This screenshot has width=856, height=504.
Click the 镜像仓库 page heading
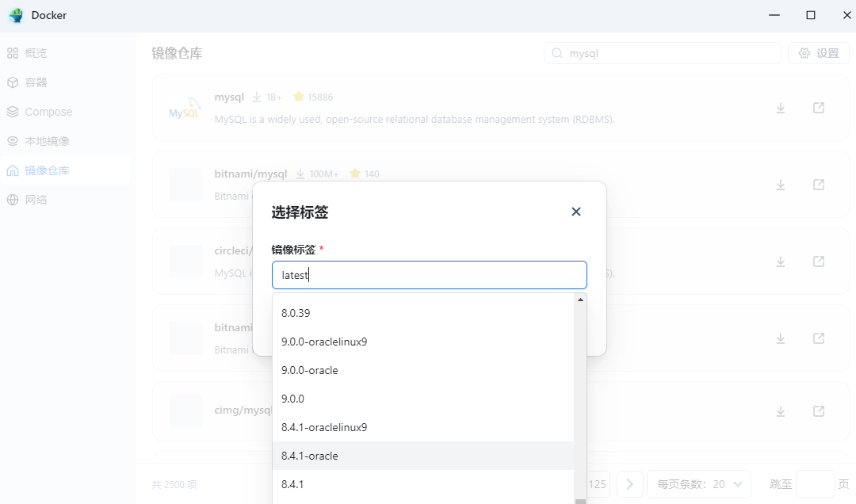point(177,53)
